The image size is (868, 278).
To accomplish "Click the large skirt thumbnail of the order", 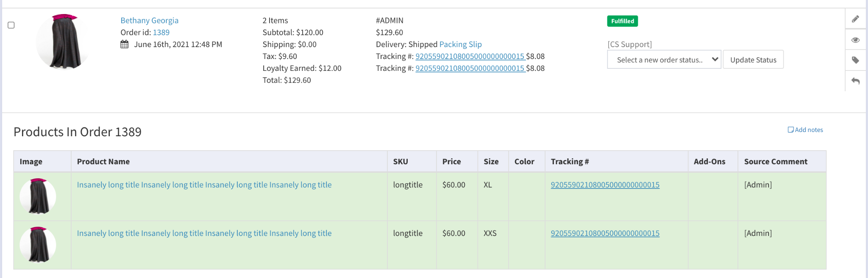I will click(x=63, y=42).
